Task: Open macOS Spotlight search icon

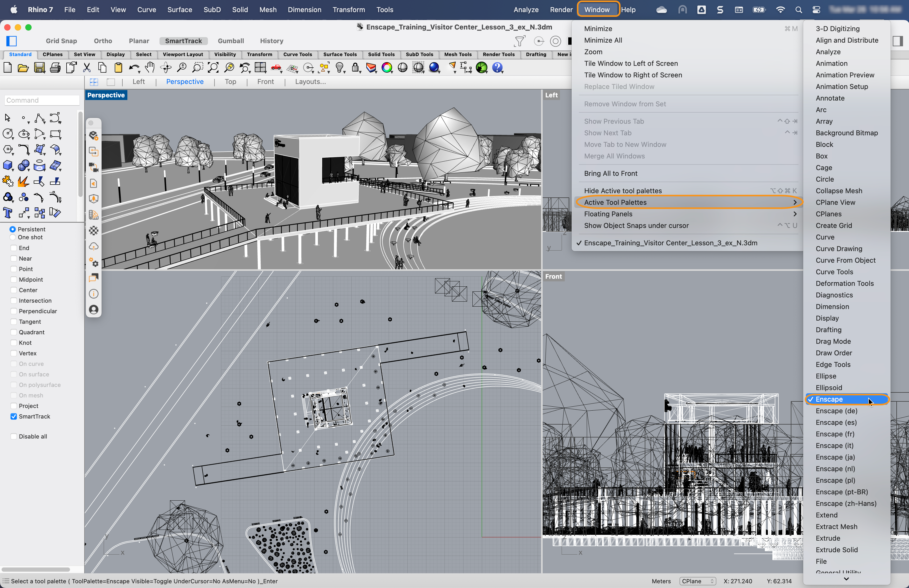Action: (798, 9)
